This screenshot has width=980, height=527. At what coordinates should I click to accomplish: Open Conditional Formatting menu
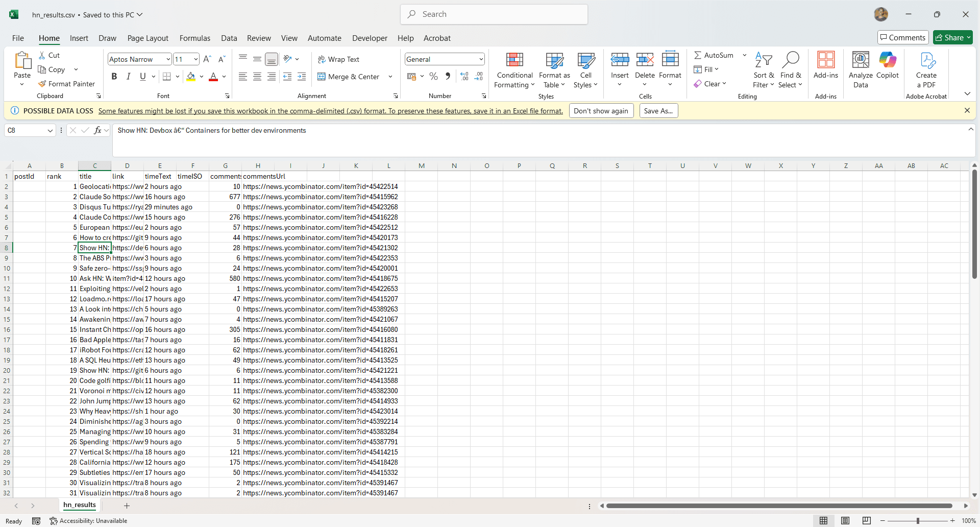(x=514, y=70)
